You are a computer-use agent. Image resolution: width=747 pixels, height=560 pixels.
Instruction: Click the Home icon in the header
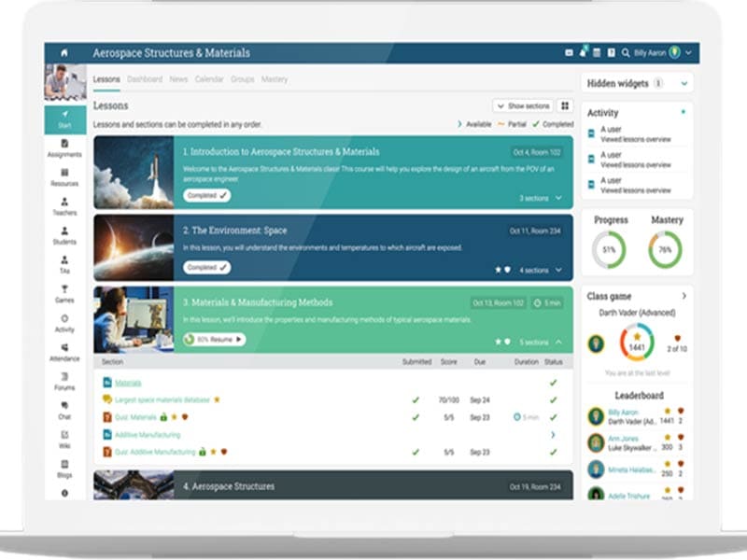tap(63, 53)
